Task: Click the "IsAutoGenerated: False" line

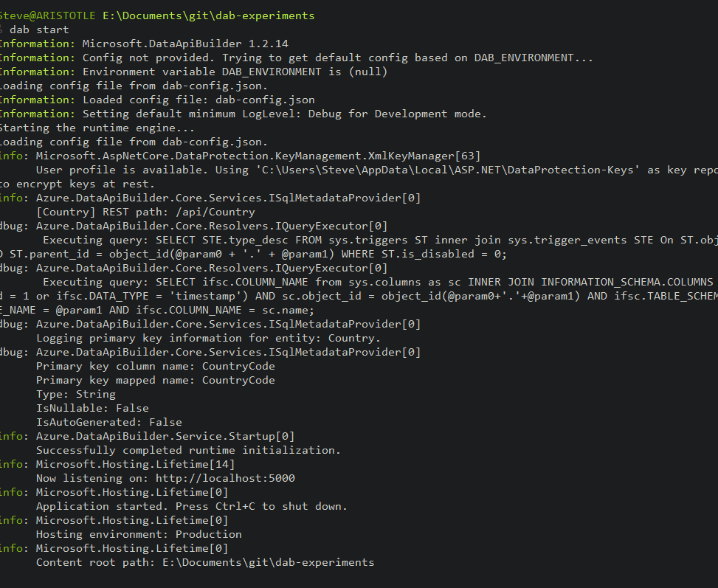Action: (x=108, y=422)
